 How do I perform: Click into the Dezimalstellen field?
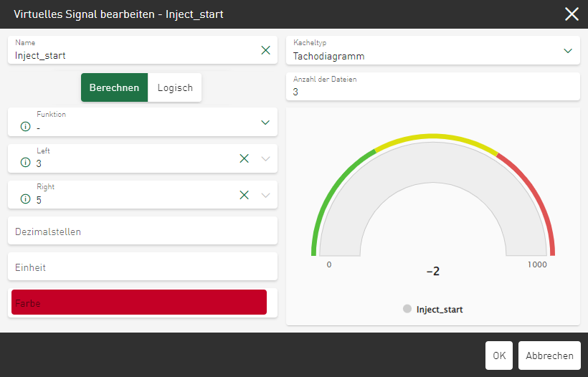pyautogui.click(x=142, y=231)
